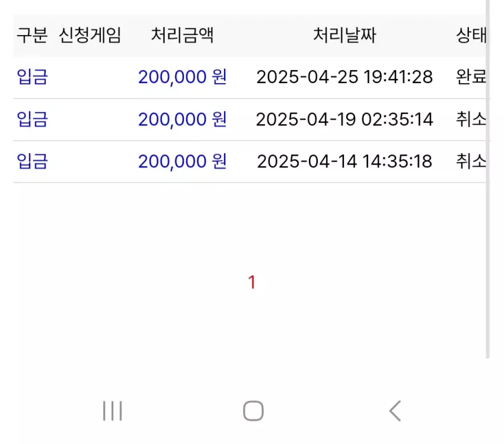
Task: Tap the Android recent apps icon
Action: (x=113, y=411)
